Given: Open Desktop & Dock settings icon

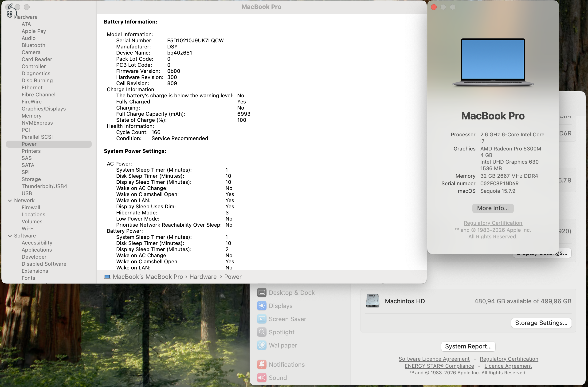Looking at the screenshot, I should point(262,292).
